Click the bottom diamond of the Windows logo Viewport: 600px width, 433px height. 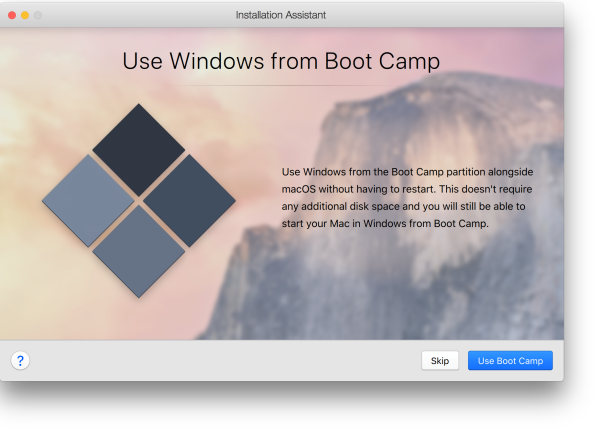click(139, 251)
